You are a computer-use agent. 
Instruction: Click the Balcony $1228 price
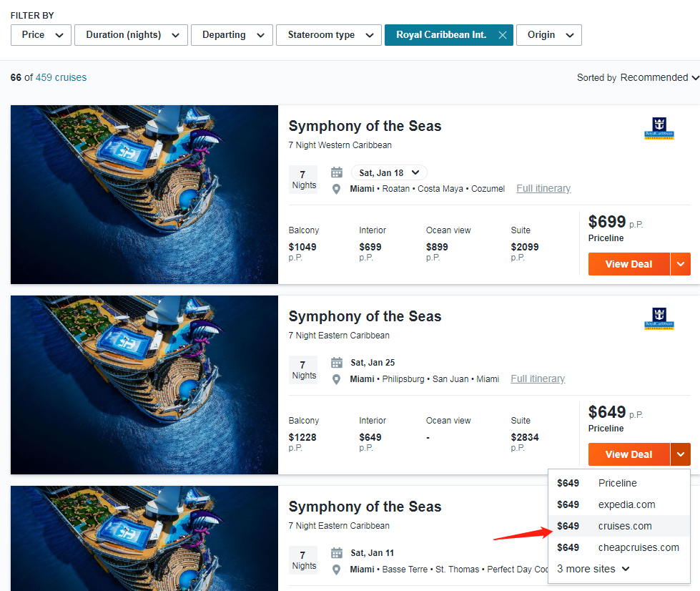pos(302,437)
